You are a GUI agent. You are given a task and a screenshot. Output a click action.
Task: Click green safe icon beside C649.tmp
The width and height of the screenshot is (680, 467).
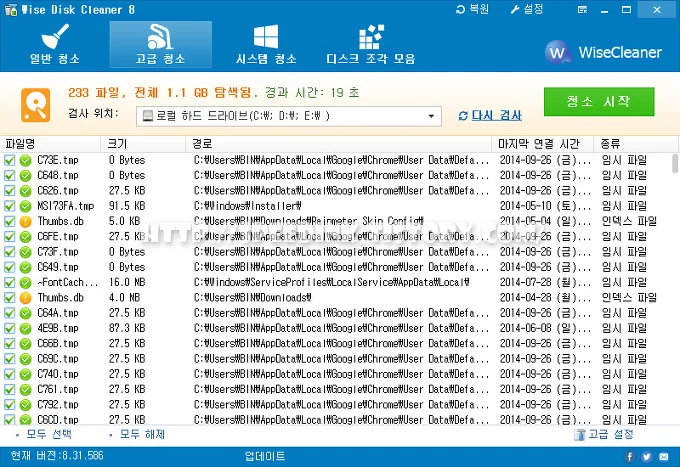click(26, 267)
